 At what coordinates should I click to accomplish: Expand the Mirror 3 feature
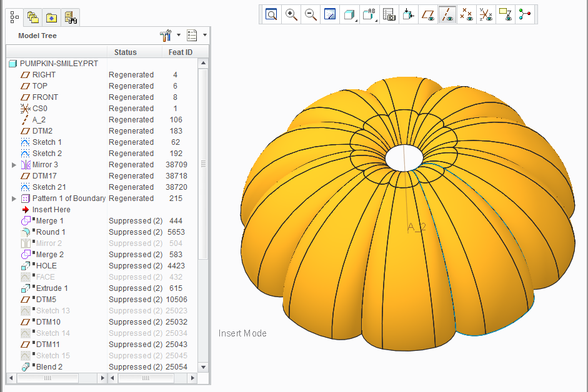coord(14,165)
